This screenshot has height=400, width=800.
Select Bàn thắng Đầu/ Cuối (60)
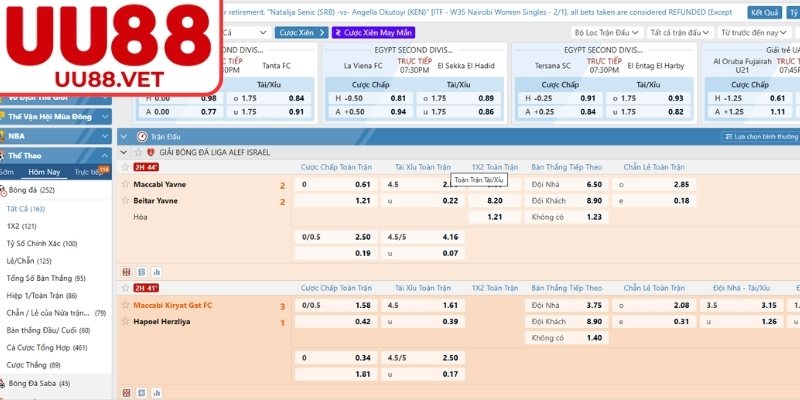(x=48, y=330)
